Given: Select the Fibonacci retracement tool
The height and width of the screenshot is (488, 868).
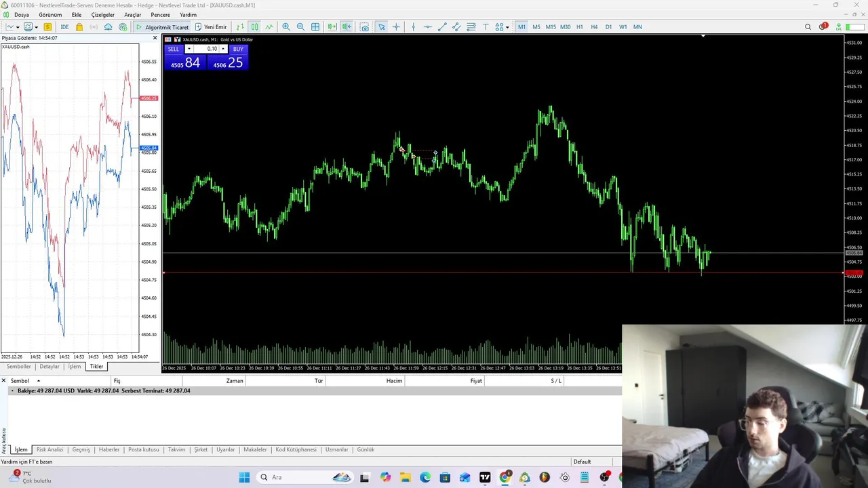Looking at the screenshot, I should click(471, 27).
